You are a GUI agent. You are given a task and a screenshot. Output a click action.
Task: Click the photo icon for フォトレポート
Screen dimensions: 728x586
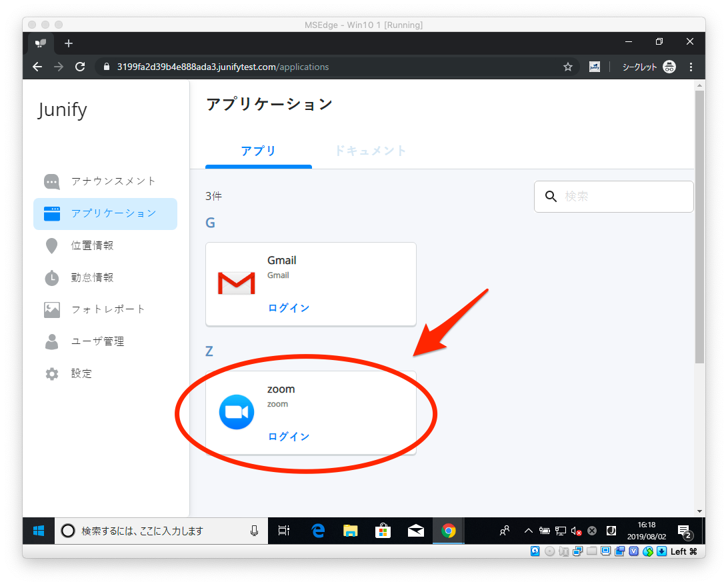[x=51, y=310]
